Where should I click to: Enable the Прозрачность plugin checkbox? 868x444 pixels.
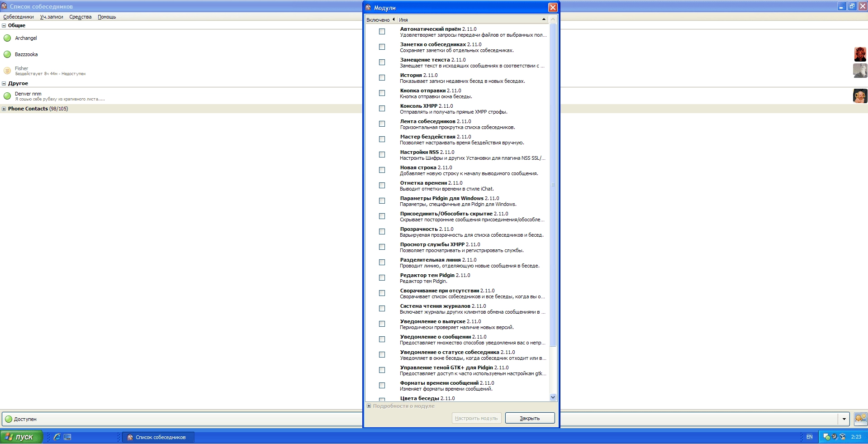coord(382,232)
